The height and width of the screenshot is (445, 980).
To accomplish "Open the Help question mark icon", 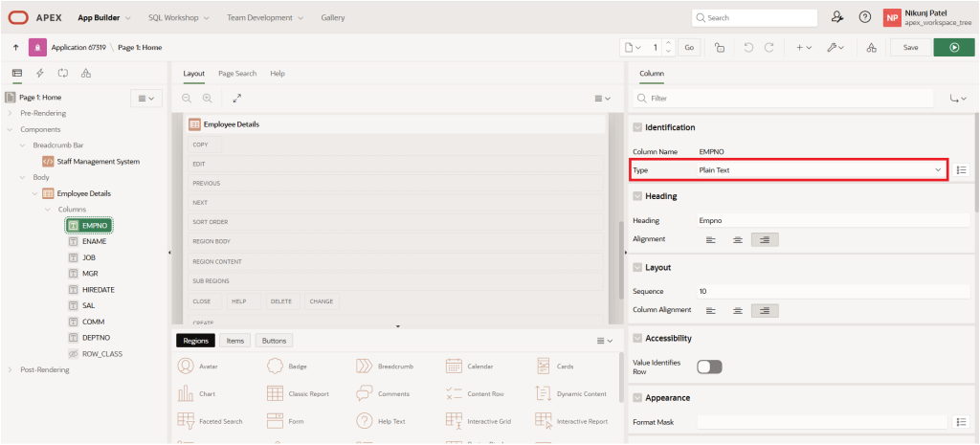I will [865, 17].
